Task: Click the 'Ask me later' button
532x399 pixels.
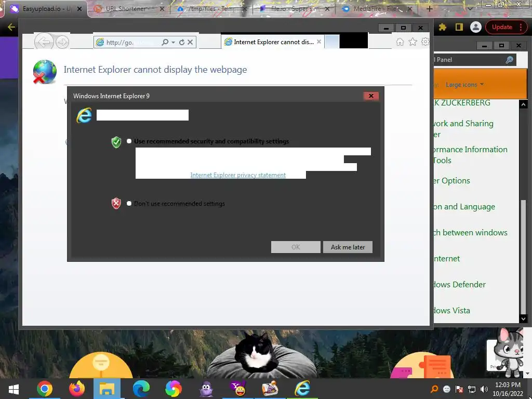Action: 348,247
